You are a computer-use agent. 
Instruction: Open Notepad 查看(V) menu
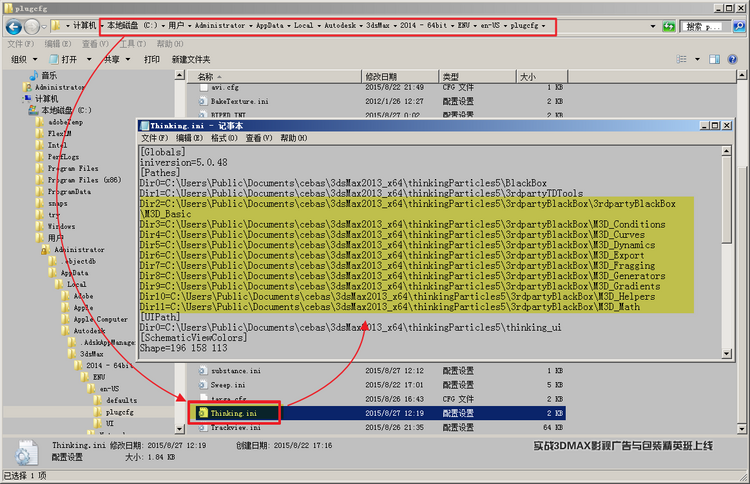coord(259,138)
